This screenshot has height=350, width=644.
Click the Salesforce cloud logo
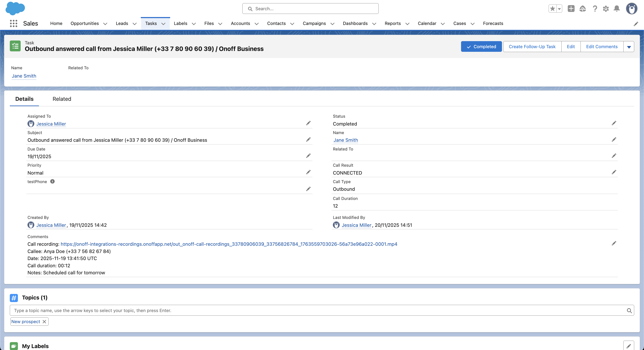[x=15, y=8]
